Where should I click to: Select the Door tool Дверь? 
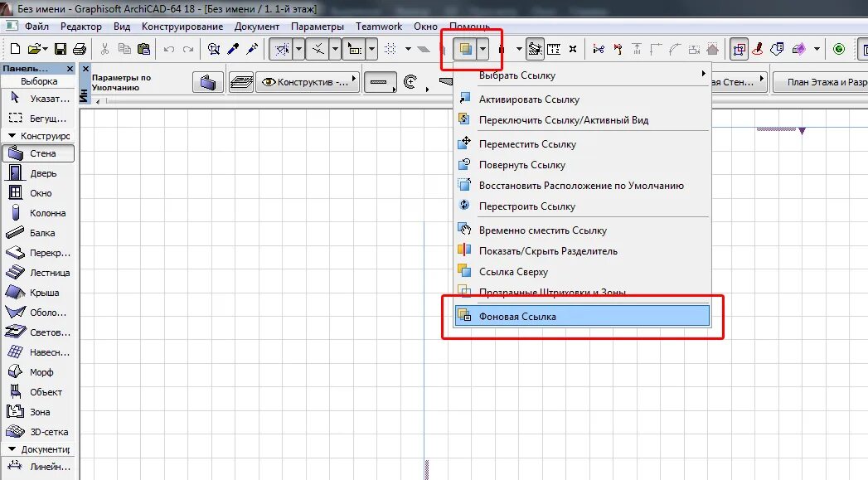pos(38,173)
